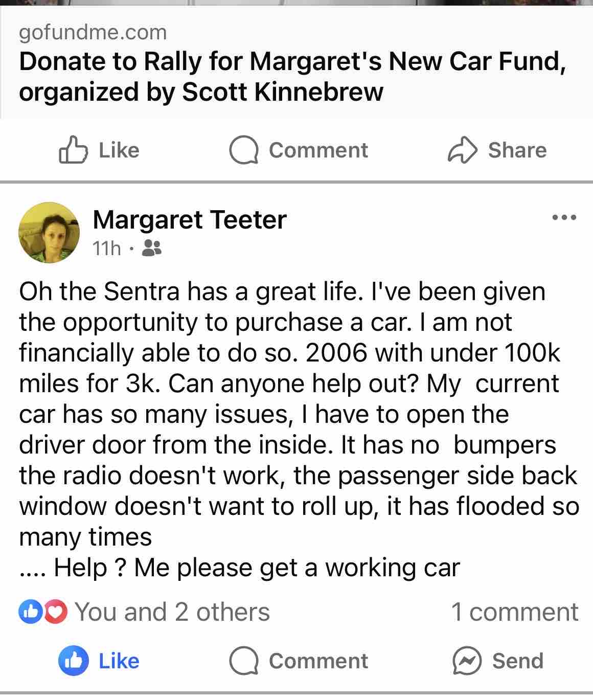This screenshot has width=593, height=700.
Task: Open the three-dot post options menu
Action: pos(565,218)
